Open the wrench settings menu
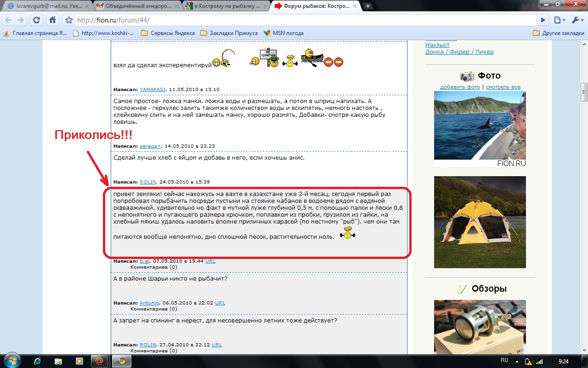 tap(577, 20)
